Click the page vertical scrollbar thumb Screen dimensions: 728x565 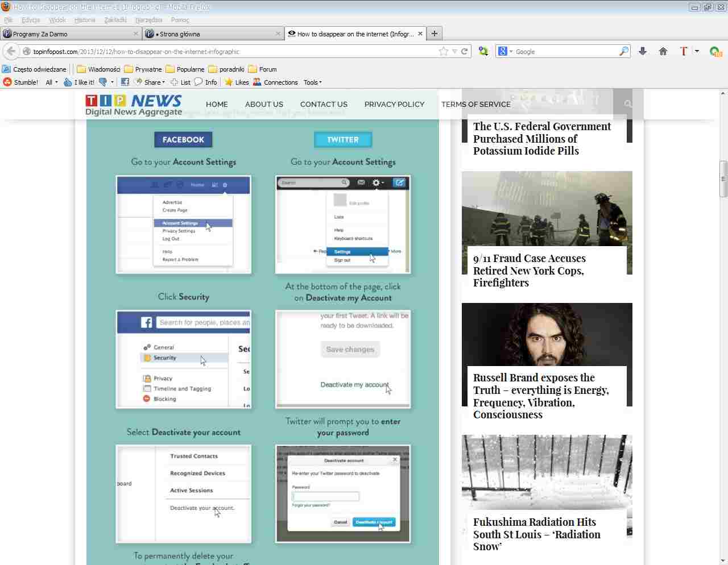(x=723, y=179)
